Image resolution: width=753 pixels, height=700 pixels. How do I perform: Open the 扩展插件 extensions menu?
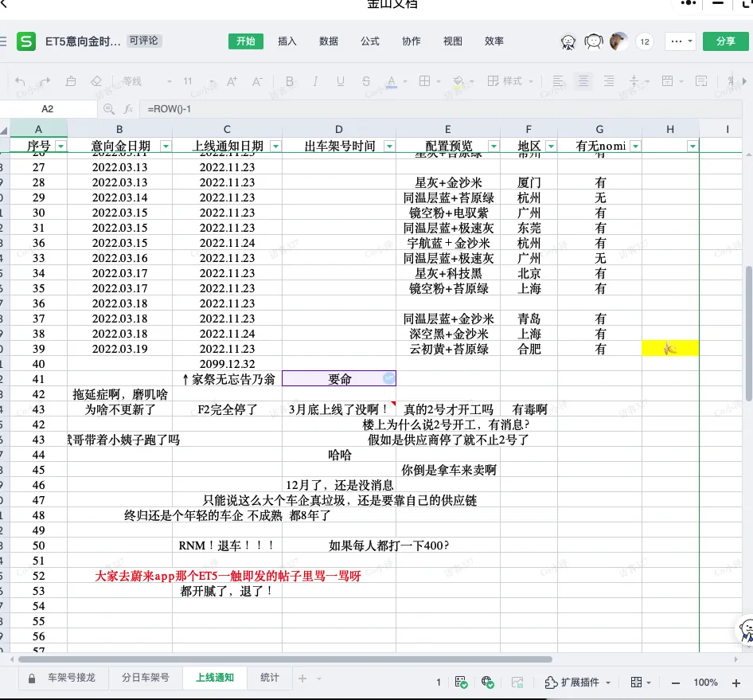click(x=577, y=682)
